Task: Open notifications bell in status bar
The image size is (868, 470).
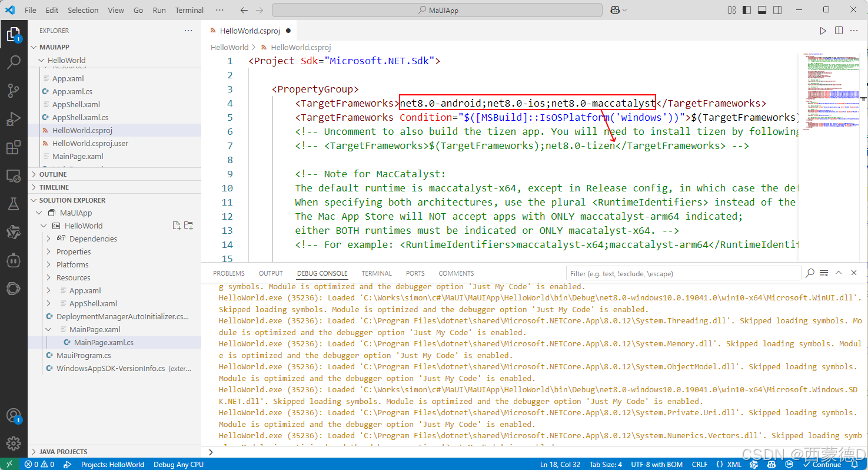Action: pyautogui.click(x=856, y=464)
